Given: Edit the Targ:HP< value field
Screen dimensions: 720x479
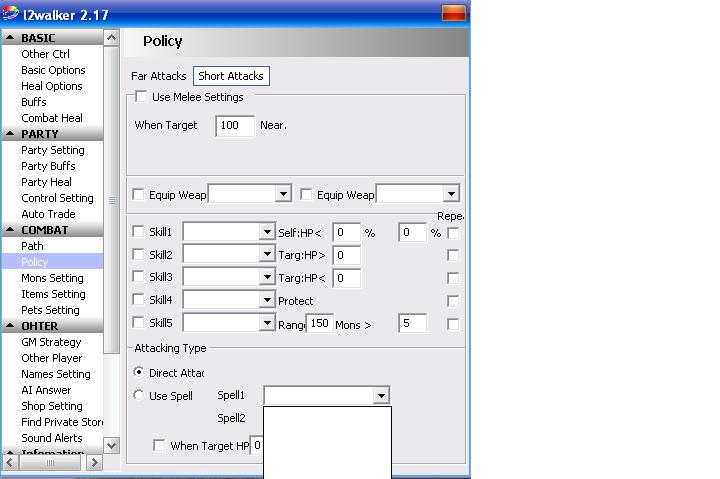Looking at the screenshot, I should point(347,278).
